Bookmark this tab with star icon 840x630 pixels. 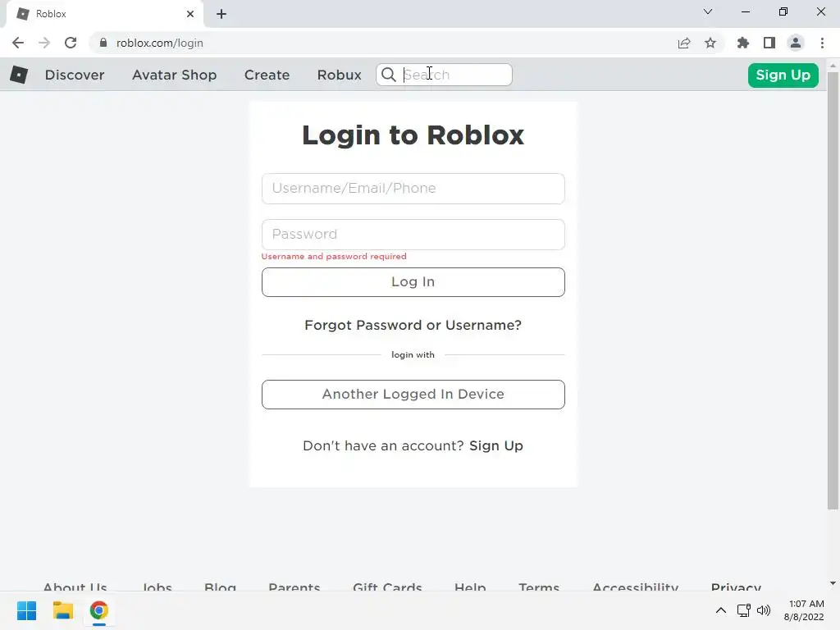click(x=710, y=43)
